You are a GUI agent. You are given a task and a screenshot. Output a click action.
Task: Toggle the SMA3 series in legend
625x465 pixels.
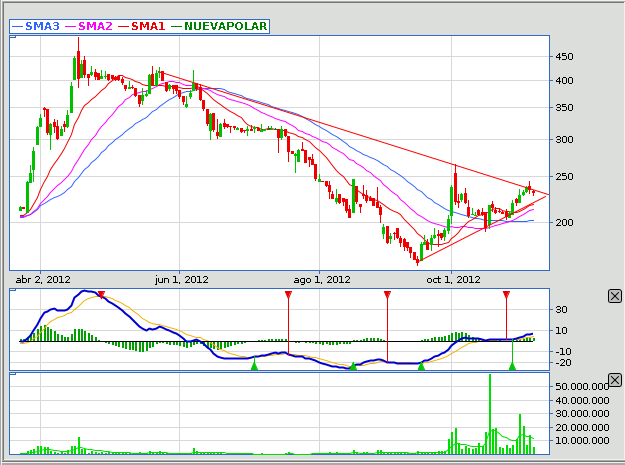coord(40,26)
